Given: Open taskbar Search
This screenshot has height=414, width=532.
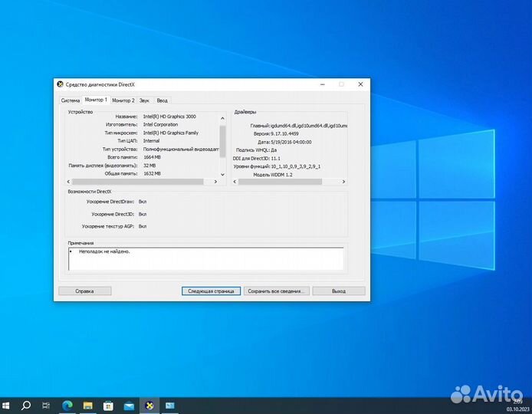Looking at the screenshot, I should (26, 406).
